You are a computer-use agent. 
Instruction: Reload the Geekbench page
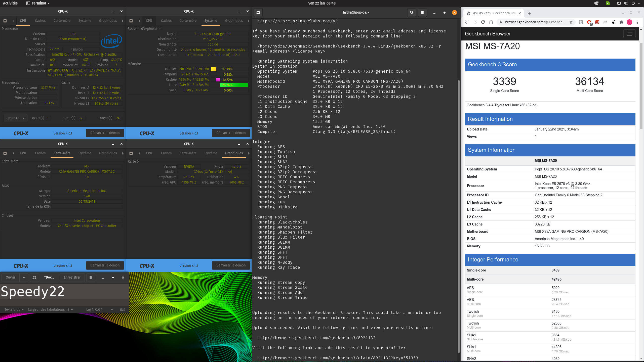[483, 22]
